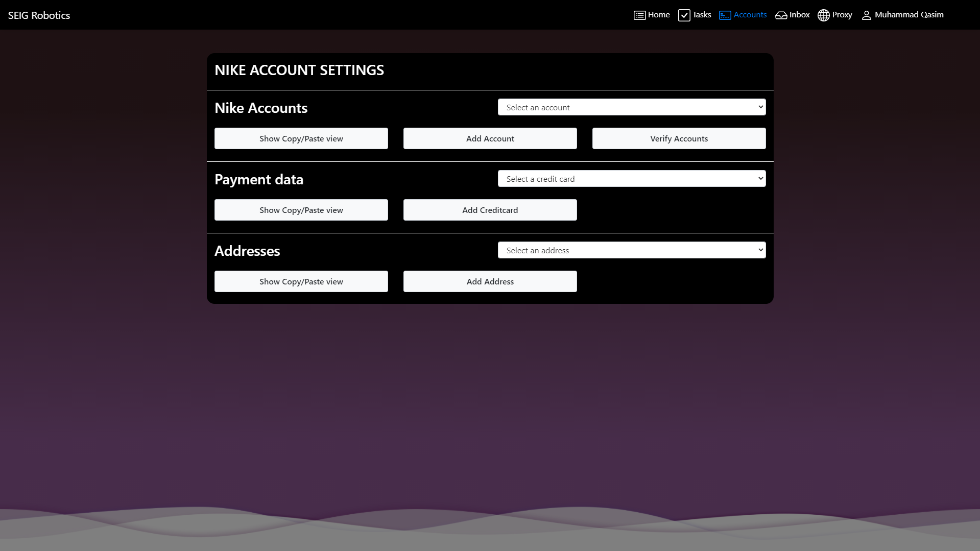Click the Home list icon in navbar
Image resolution: width=980 pixels, height=551 pixels.
click(x=639, y=15)
